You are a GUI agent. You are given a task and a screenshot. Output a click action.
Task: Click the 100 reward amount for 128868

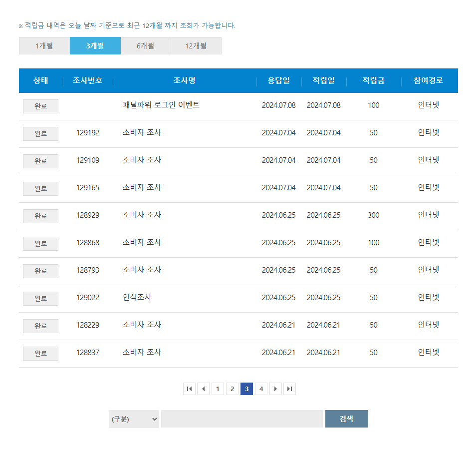pyautogui.click(x=373, y=243)
